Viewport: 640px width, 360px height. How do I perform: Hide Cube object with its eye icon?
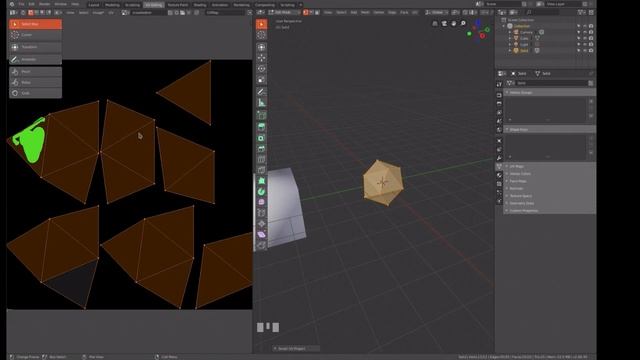coord(585,38)
